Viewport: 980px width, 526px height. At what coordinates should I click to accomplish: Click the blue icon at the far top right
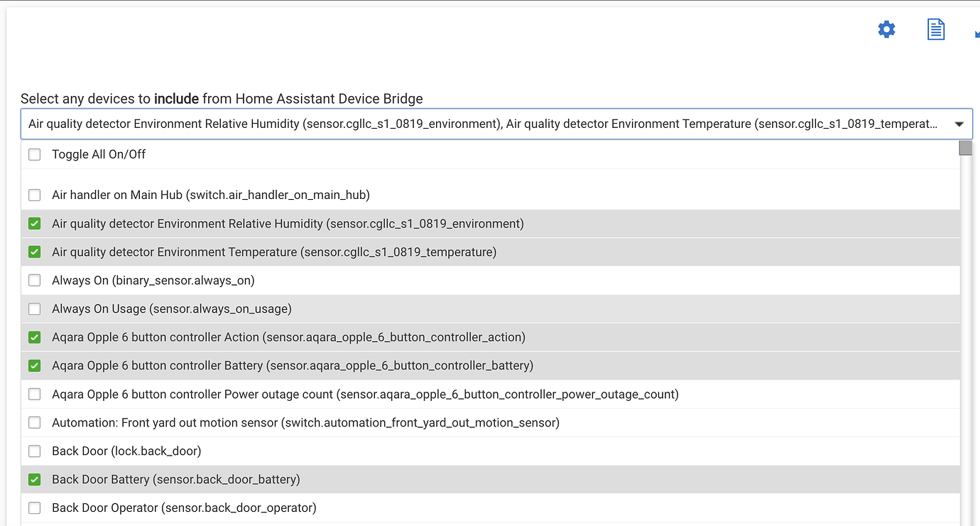(x=977, y=32)
